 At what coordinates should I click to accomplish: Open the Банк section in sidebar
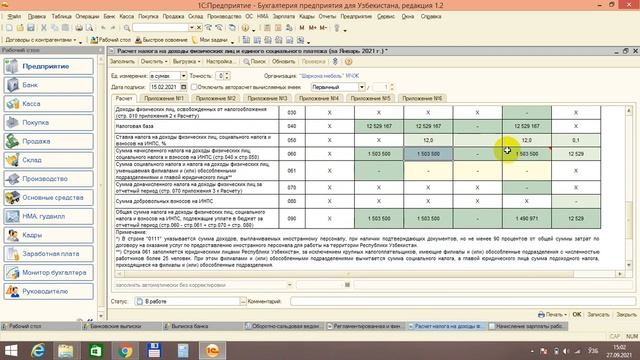tap(49, 85)
